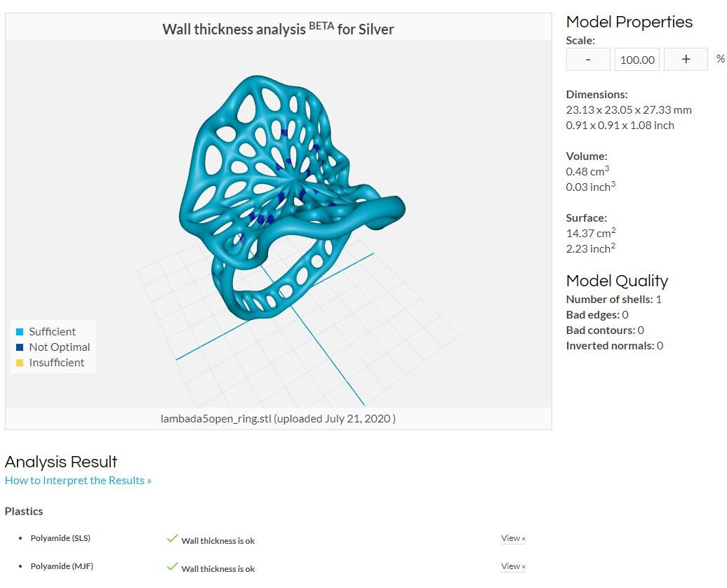Open How to Interpret the Results link
The width and height of the screenshot is (727, 588).
78,481
